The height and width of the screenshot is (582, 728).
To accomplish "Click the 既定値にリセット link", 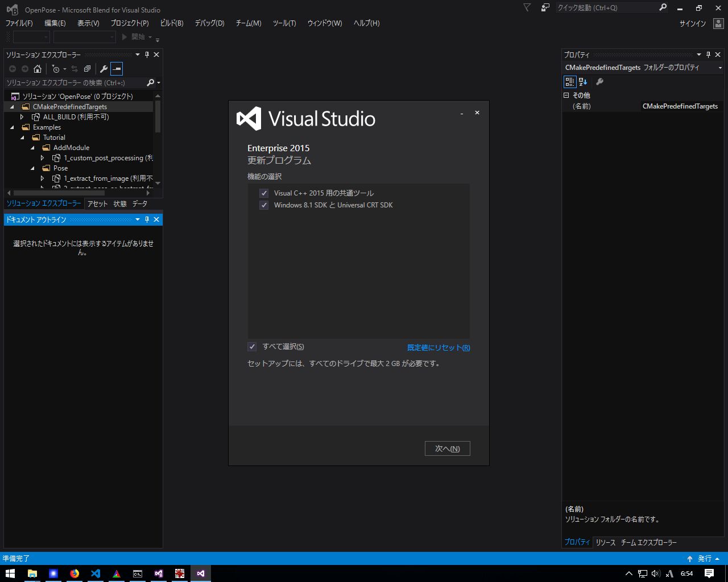I will [438, 347].
